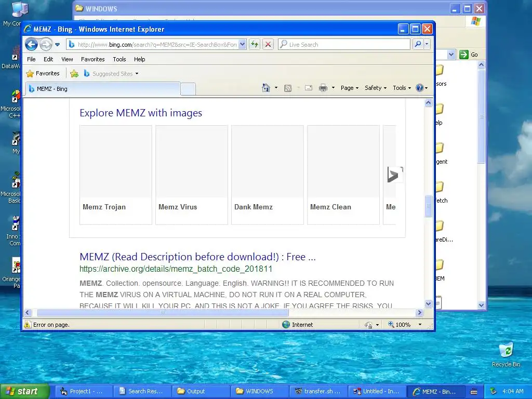This screenshot has width=532, height=399.
Task: Click the Error on page warning icon
Action: [28, 325]
